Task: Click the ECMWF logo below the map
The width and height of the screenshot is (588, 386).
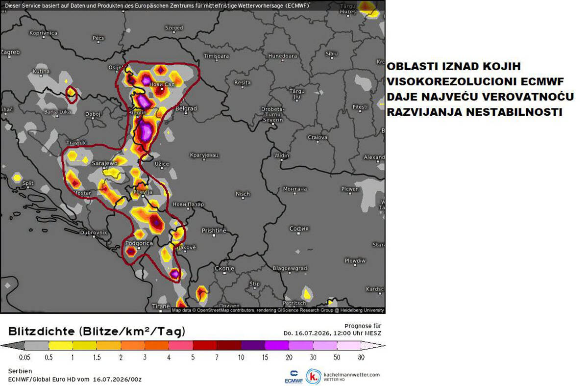Action: pyautogui.click(x=293, y=376)
